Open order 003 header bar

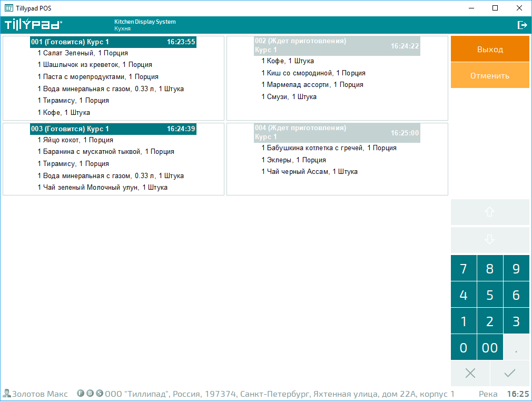pyautogui.click(x=113, y=129)
